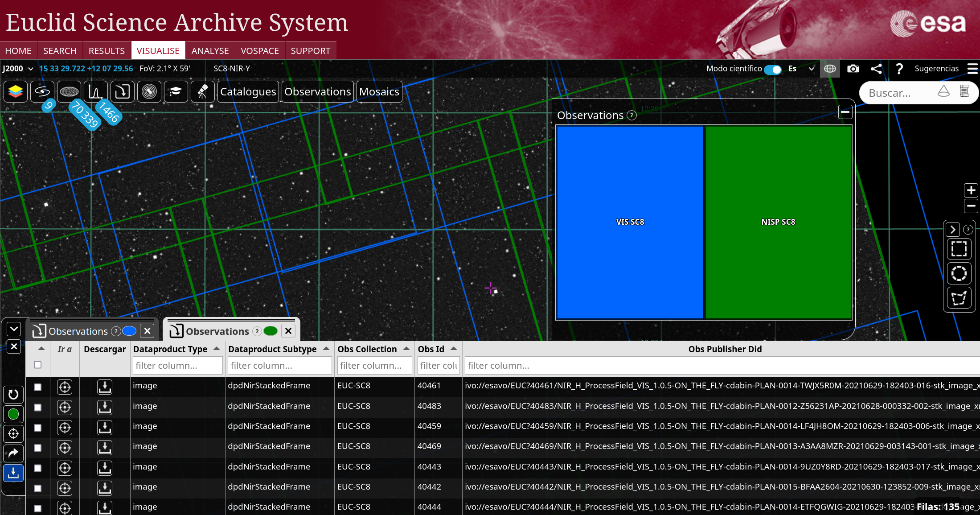This screenshot has height=515, width=980.
Task: Check the row checkbox for Obs Id 40461
Action: click(38, 387)
